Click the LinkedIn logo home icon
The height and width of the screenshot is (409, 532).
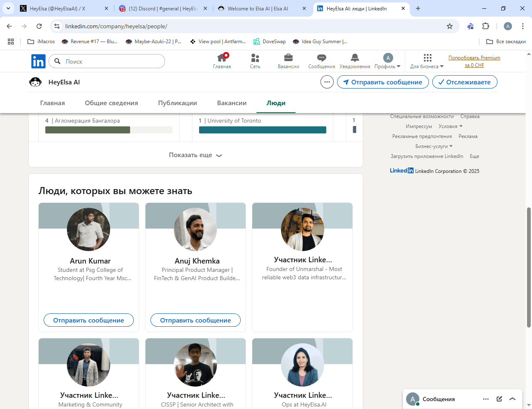(38, 62)
